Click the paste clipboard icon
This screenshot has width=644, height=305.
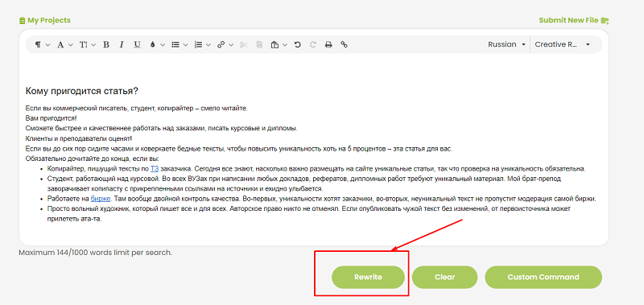(275, 45)
